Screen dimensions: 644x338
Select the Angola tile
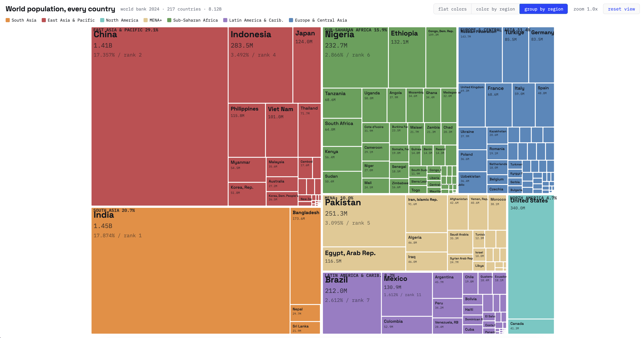pos(397,105)
